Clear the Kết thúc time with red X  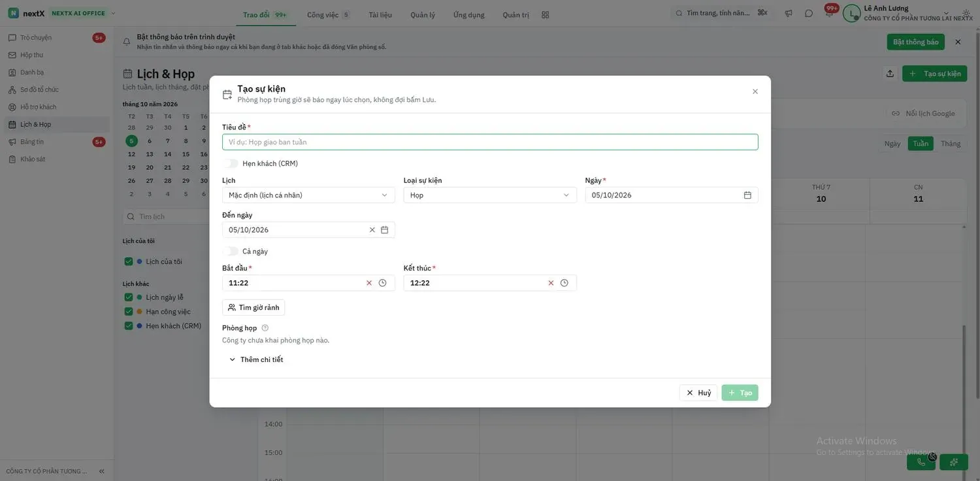pos(551,283)
